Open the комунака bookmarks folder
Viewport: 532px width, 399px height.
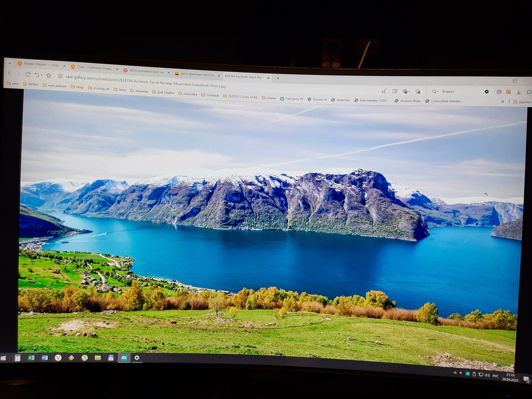coord(188,94)
